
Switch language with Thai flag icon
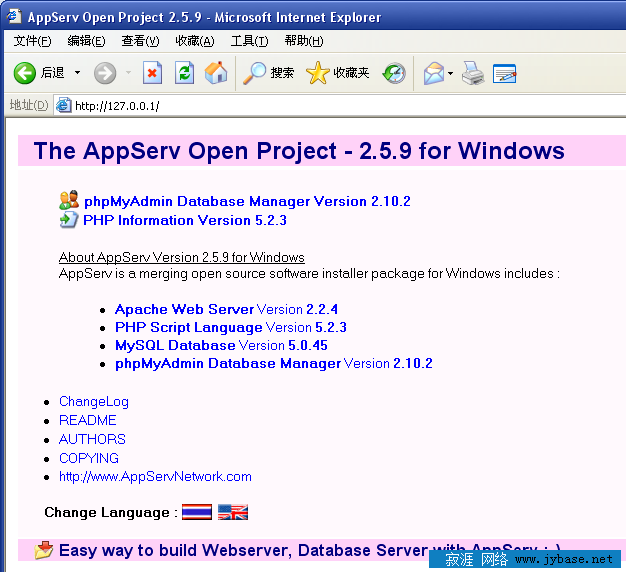(x=197, y=512)
